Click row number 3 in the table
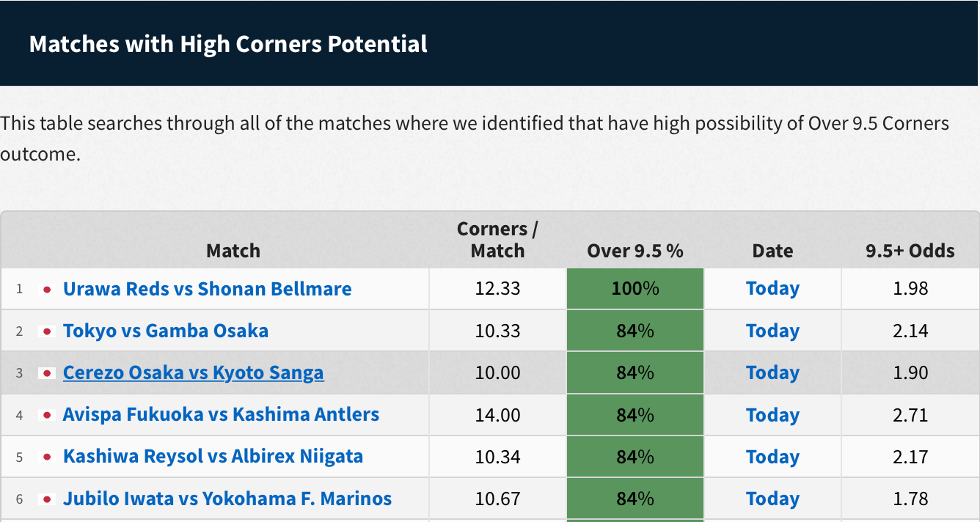 pyautogui.click(x=19, y=372)
